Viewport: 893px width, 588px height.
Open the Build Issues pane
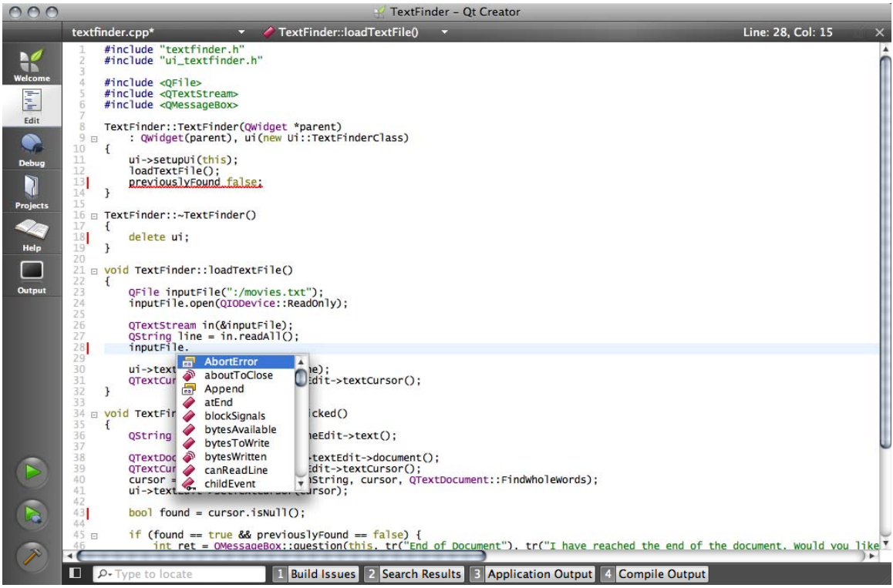tap(316, 574)
